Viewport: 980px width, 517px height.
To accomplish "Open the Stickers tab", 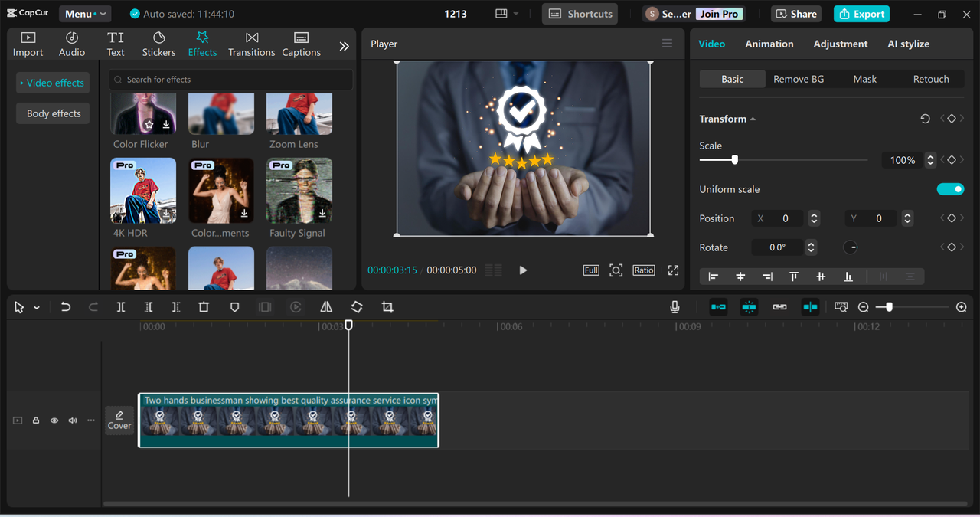I will (x=158, y=44).
